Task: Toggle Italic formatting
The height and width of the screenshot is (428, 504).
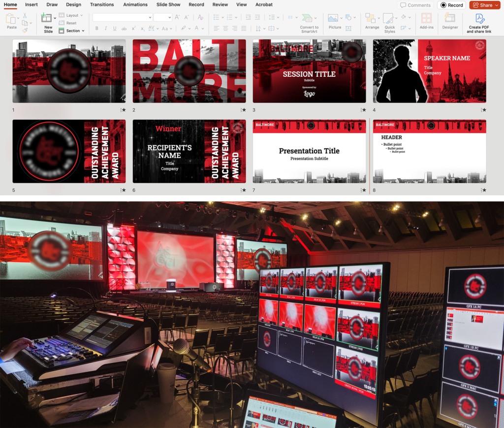Action: (x=107, y=29)
